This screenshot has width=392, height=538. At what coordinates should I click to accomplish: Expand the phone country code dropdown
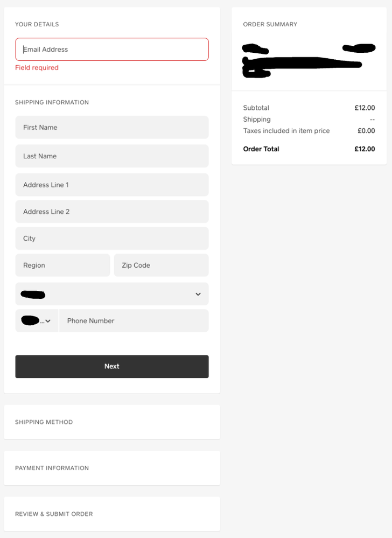pos(37,321)
